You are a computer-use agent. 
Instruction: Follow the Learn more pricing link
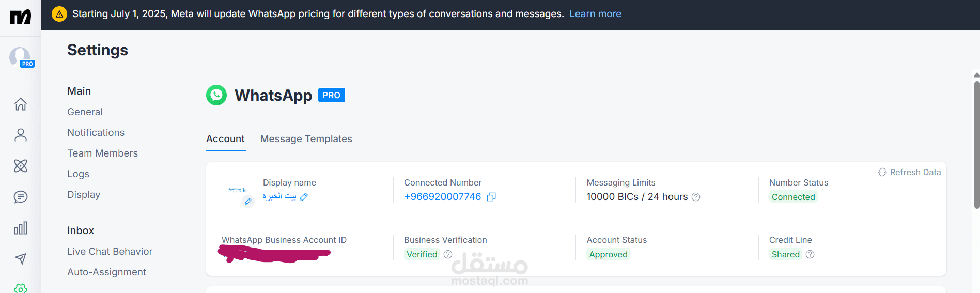pos(595,14)
